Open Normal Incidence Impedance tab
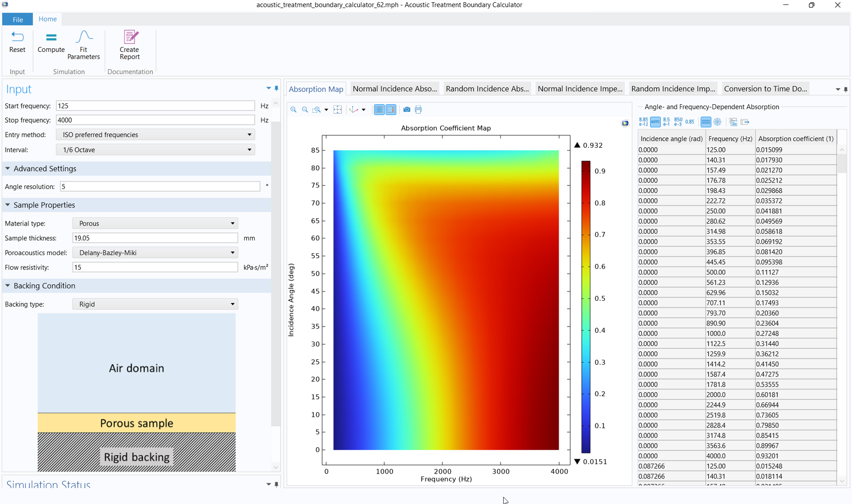The width and height of the screenshot is (852, 504). tap(580, 89)
